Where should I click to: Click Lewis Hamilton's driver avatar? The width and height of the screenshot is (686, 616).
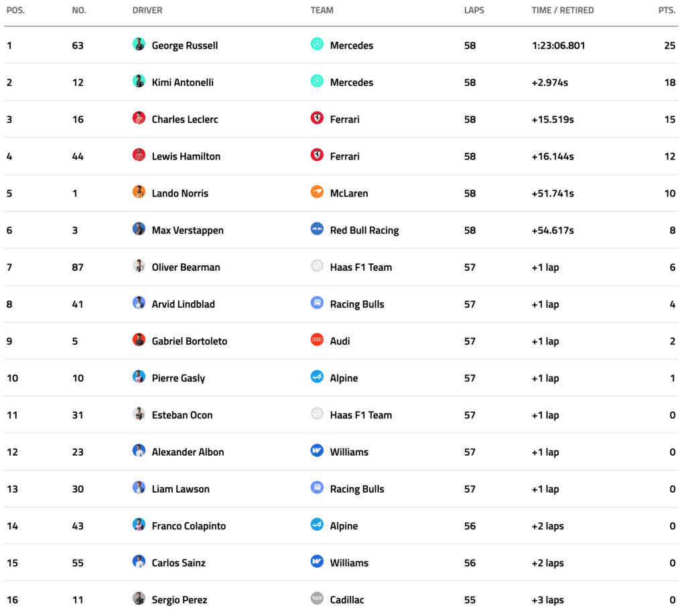tap(139, 156)
